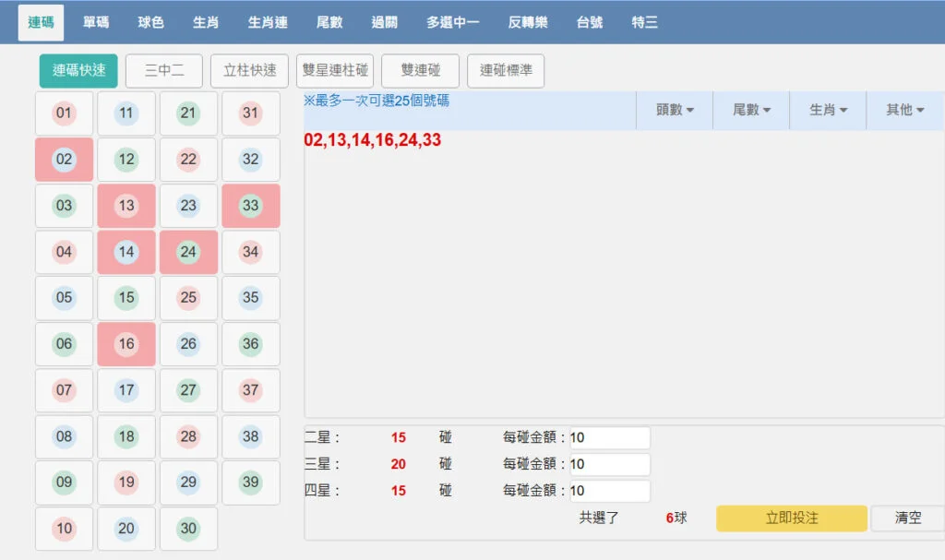945x560 pixels.
Task: Select the 雙連碰 mode
Action: tap(421, 70)
